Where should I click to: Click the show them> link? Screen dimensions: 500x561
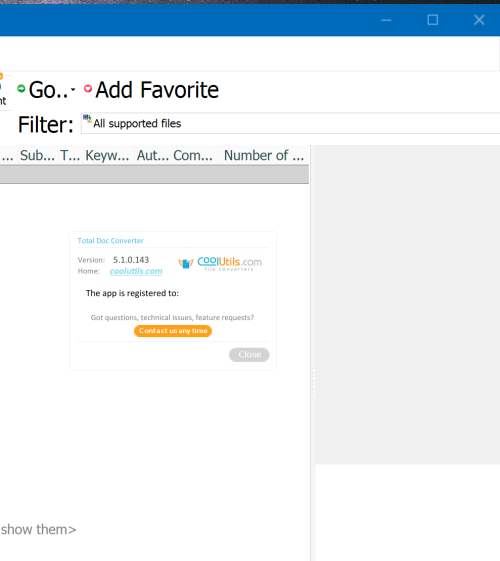click(38, 530)
